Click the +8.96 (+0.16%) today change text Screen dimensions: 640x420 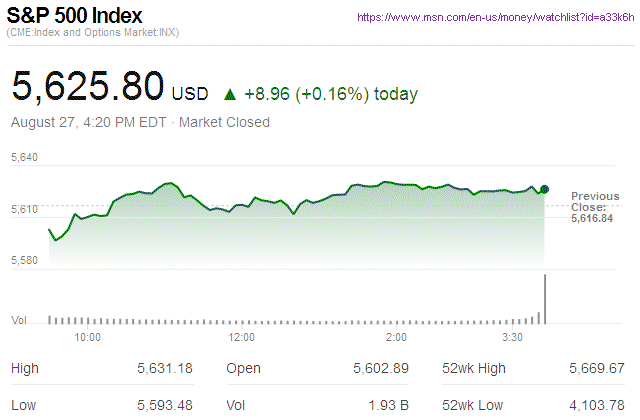pos(332,94)
